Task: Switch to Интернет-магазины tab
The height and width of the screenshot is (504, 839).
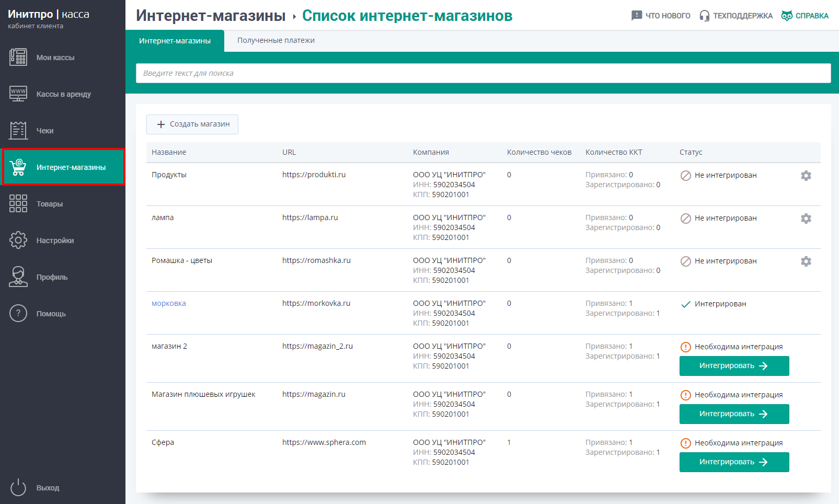Action: 175,41
